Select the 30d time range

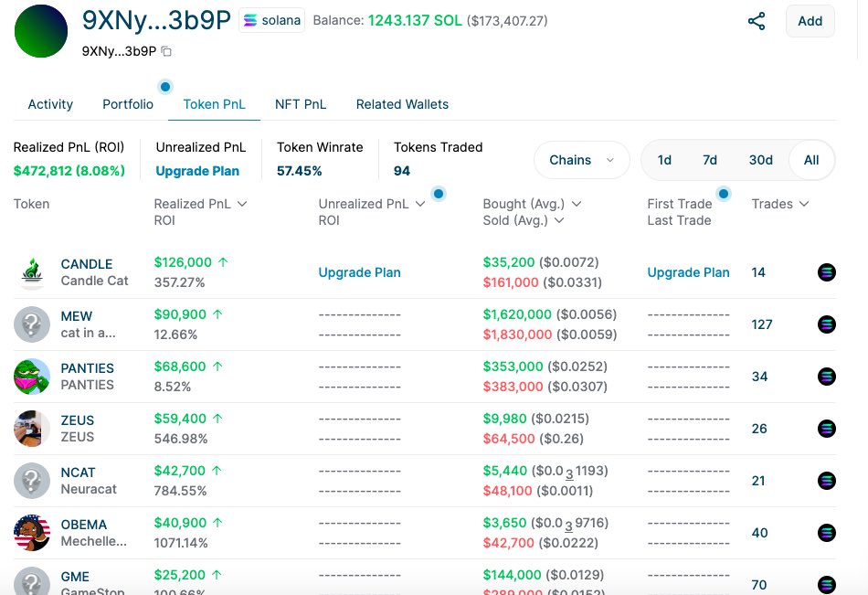pyautogui.click(x=760, y=160)
